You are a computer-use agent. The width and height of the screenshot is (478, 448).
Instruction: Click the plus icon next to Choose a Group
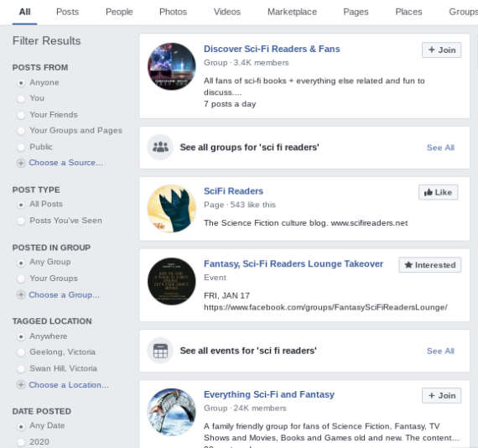[x=21, y=295]
